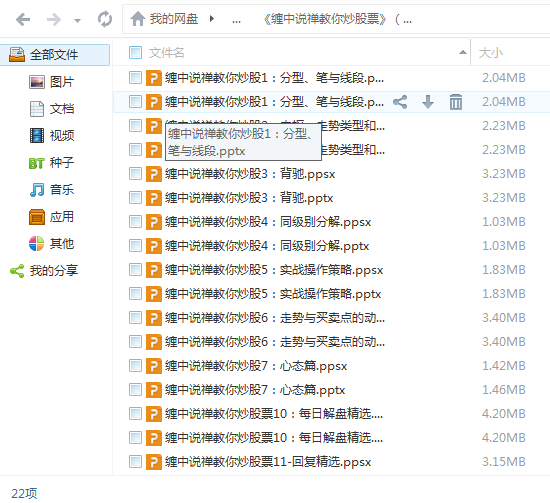Select 全部文件 in the sidebar
This screenshot has height=503, width=550.
(55, 55)
